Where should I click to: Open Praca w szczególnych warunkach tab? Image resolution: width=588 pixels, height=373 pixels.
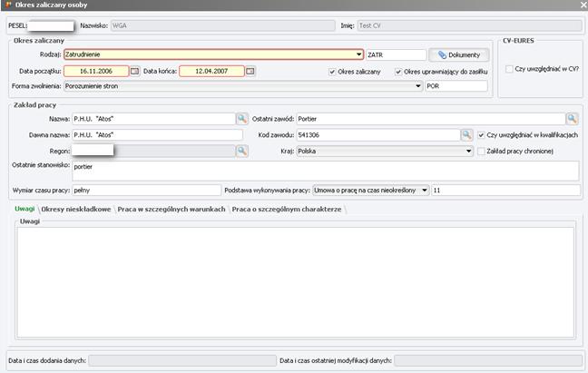click(x=171, y=209)
